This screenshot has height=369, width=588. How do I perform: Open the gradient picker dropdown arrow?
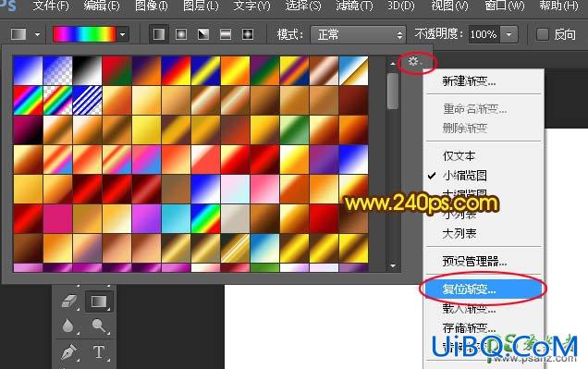point(123,34)
